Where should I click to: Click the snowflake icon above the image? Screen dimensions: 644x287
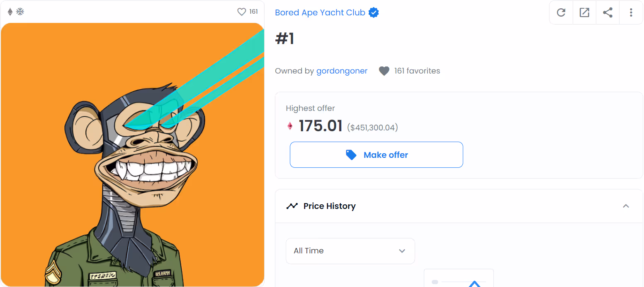[20, 12]
